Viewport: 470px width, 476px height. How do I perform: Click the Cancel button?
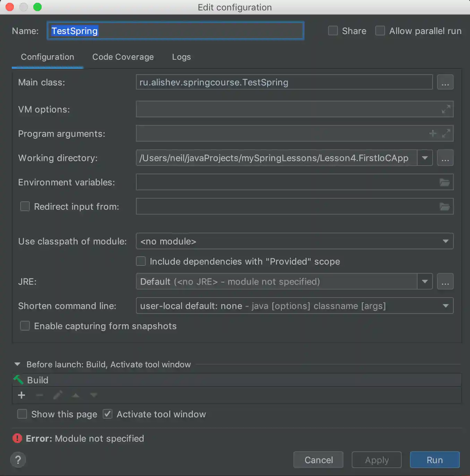[x=318, y=460]
